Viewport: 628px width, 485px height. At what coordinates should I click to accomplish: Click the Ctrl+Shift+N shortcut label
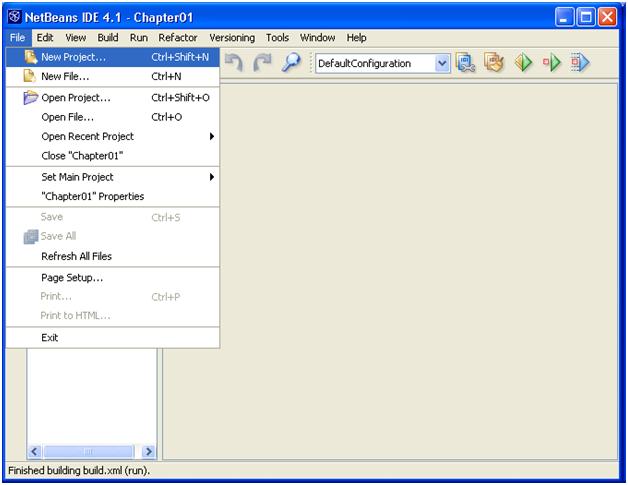[180, 57]
